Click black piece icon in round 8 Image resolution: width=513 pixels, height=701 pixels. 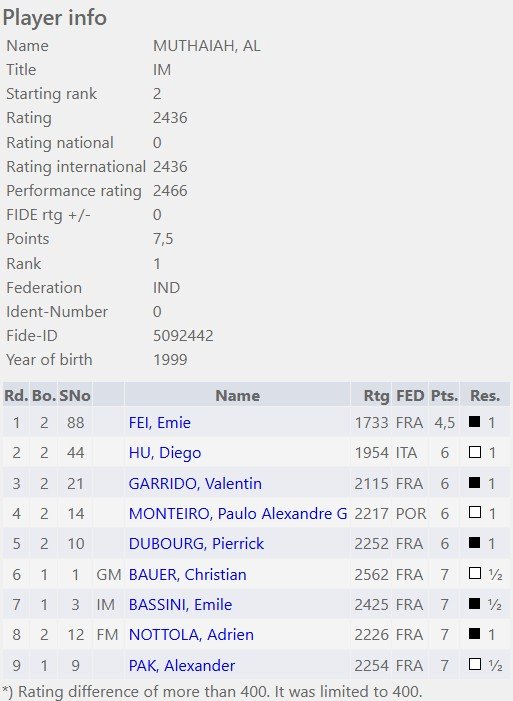pos(475,633)
